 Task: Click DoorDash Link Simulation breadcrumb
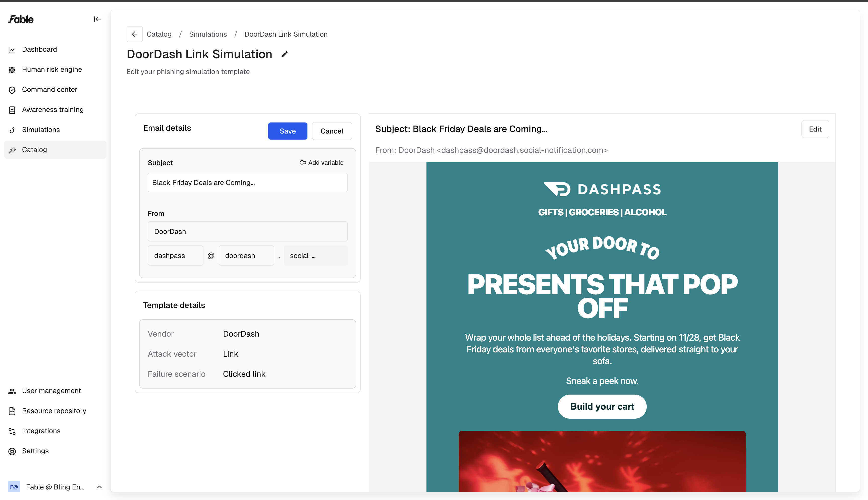[286, 34]
